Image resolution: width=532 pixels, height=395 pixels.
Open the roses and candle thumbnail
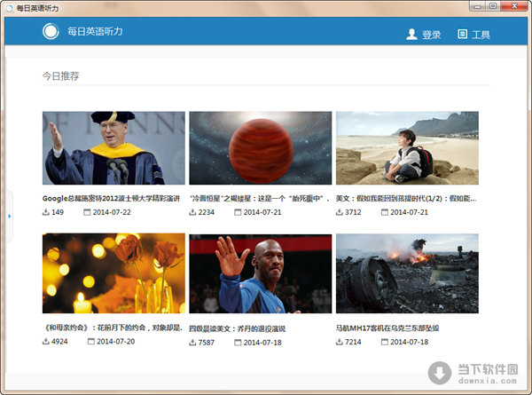(x=113, y=273)
